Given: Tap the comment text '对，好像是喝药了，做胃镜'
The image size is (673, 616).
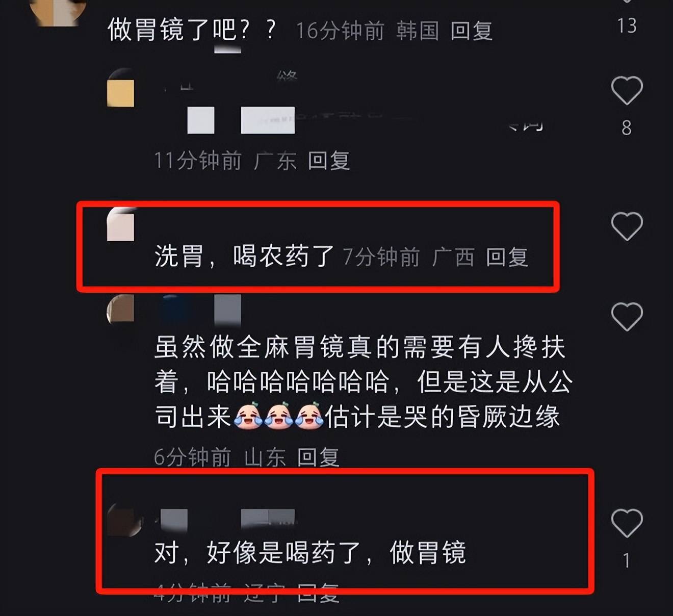Looking at the screenshot, I should [x=310, y=553].
